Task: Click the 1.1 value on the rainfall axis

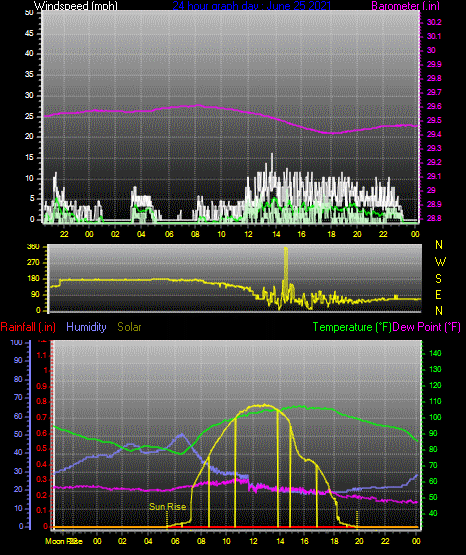Action: click(x=42, y=355)
